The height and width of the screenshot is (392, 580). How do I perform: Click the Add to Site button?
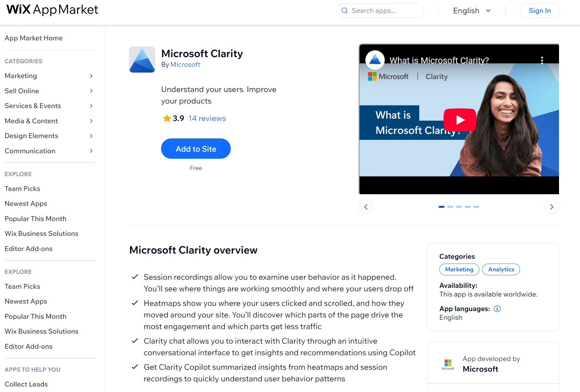196,149
